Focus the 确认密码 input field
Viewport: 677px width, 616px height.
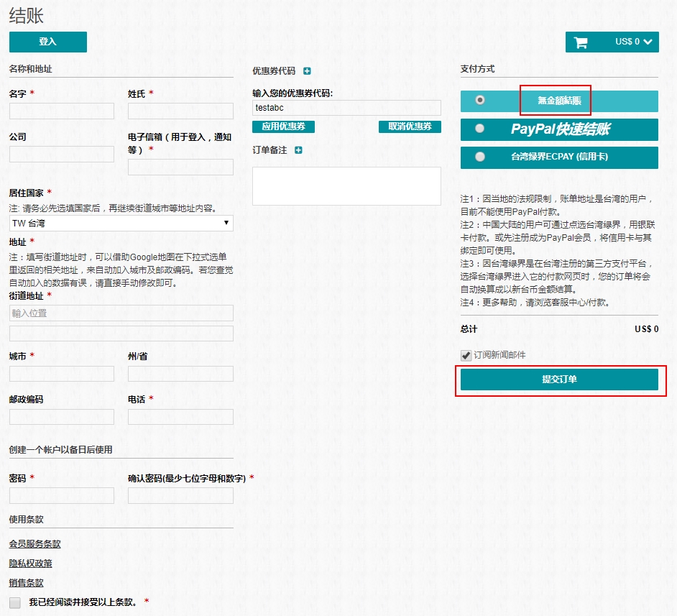pos(180,495)
